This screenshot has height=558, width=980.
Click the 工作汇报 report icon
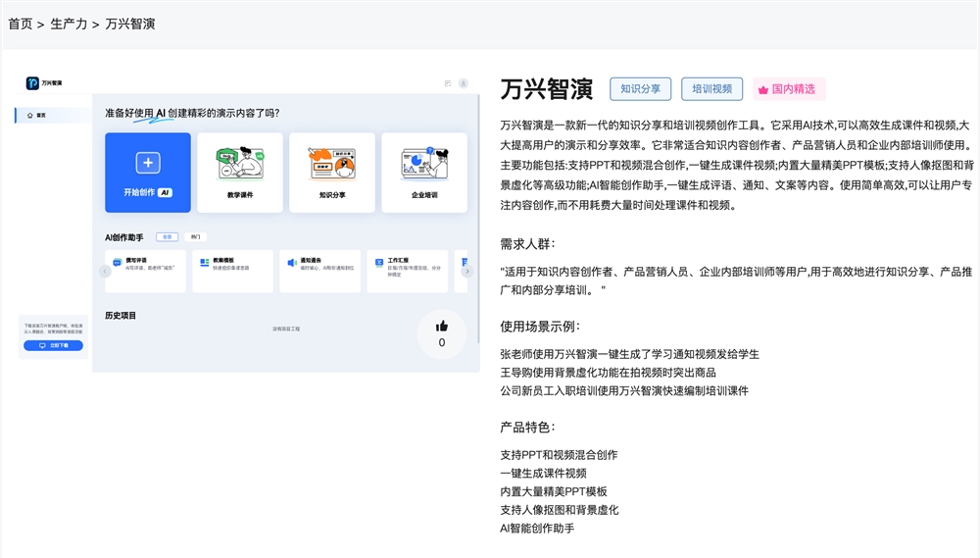[x=378, y=263]
